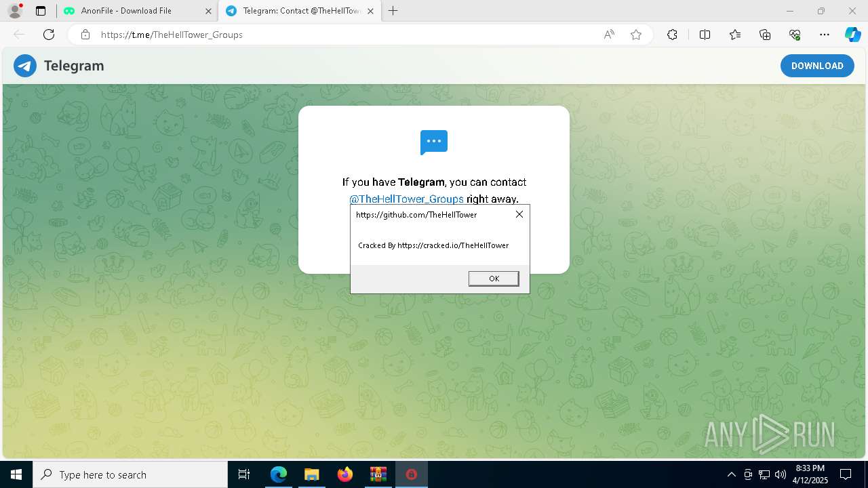Open the Favorites list icon
The height and width of the screenshot is (488, 868).
735,35
